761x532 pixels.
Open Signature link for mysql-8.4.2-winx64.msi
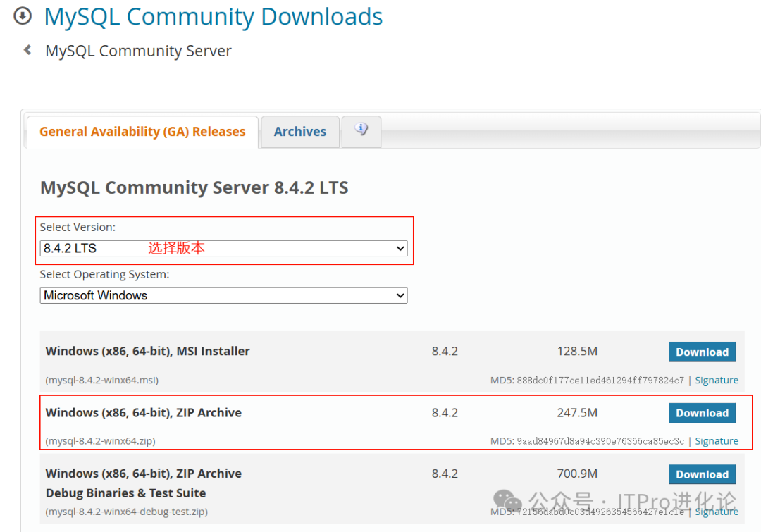(x=717, y=380)
